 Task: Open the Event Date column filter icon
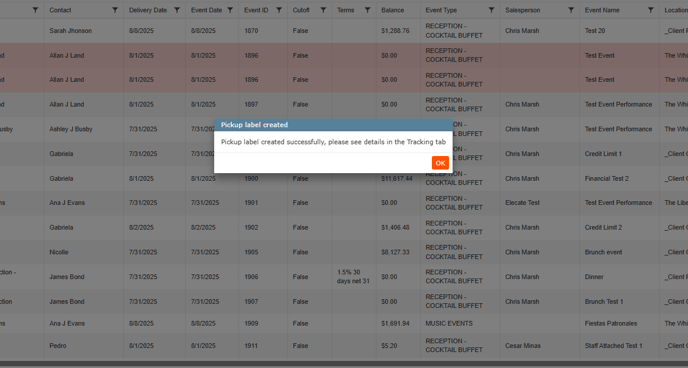(230, 10)
